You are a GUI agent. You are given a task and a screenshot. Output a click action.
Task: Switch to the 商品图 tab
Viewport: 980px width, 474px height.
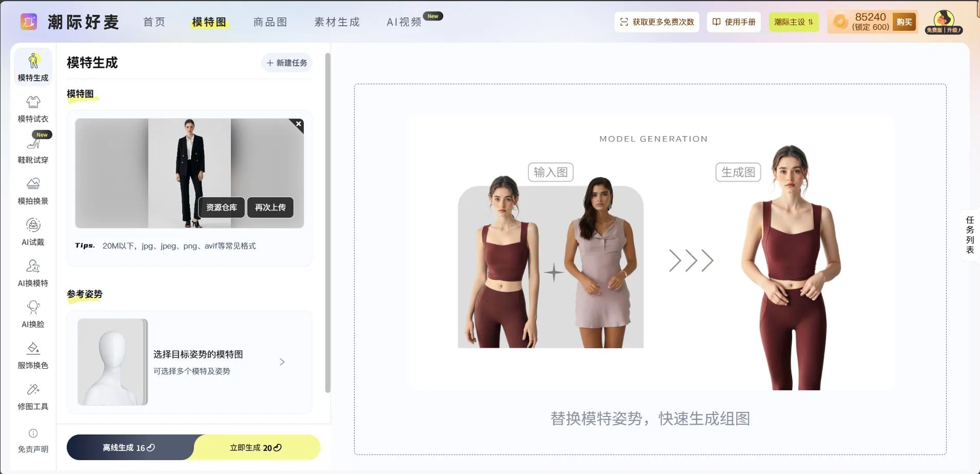[x=270, y=22]
